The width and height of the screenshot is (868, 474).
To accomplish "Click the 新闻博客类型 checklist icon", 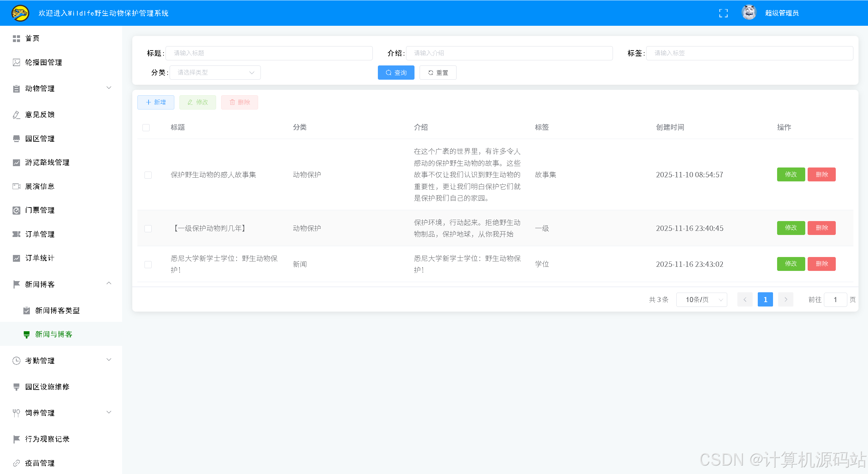I will pyautogui.click(x=26, y=311).
